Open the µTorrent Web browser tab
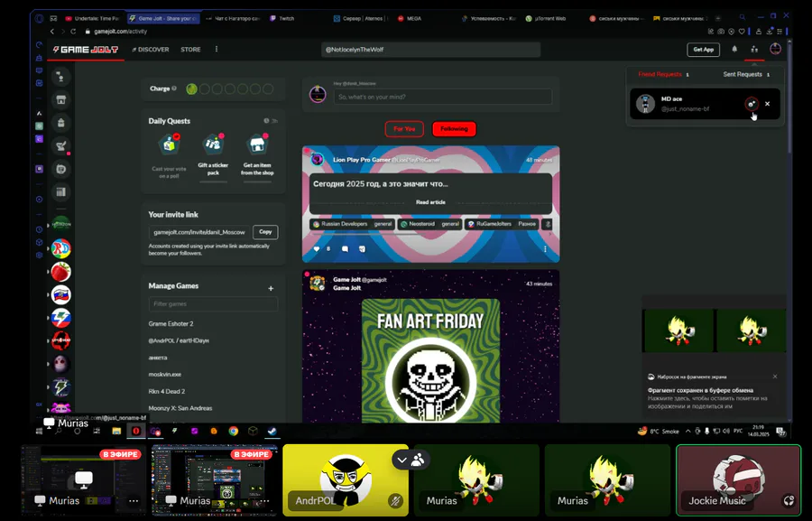This screenshot has width=812, height=521. point(547,18)
